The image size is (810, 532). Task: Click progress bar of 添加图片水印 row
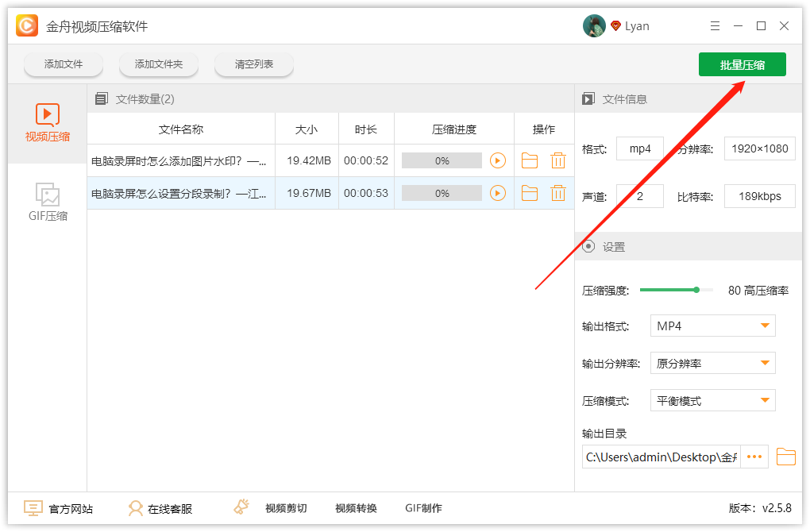[x=442, y=160]
